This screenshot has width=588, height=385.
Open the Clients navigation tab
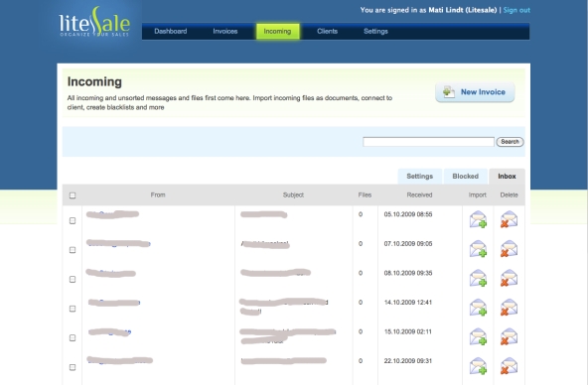click(x=327, y=31)
